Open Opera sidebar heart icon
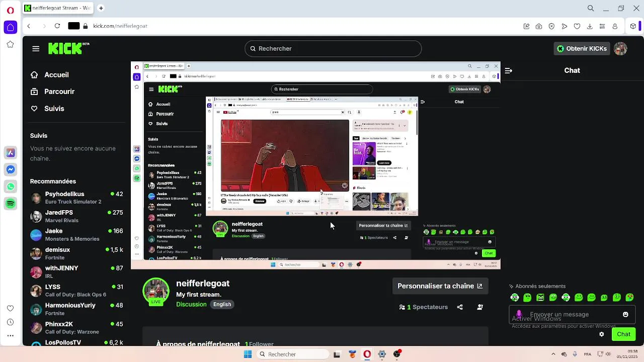Screen dimensions: 644x362 (10, 308)
